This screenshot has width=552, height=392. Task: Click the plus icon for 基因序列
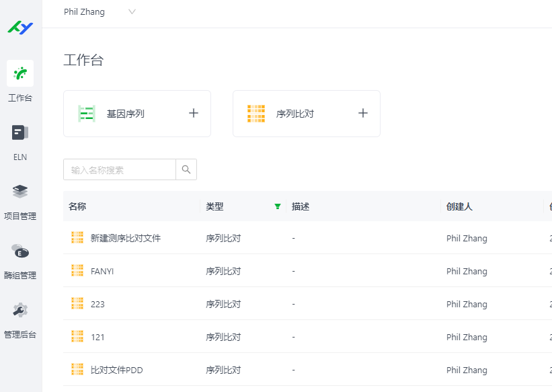coord(194,113)
